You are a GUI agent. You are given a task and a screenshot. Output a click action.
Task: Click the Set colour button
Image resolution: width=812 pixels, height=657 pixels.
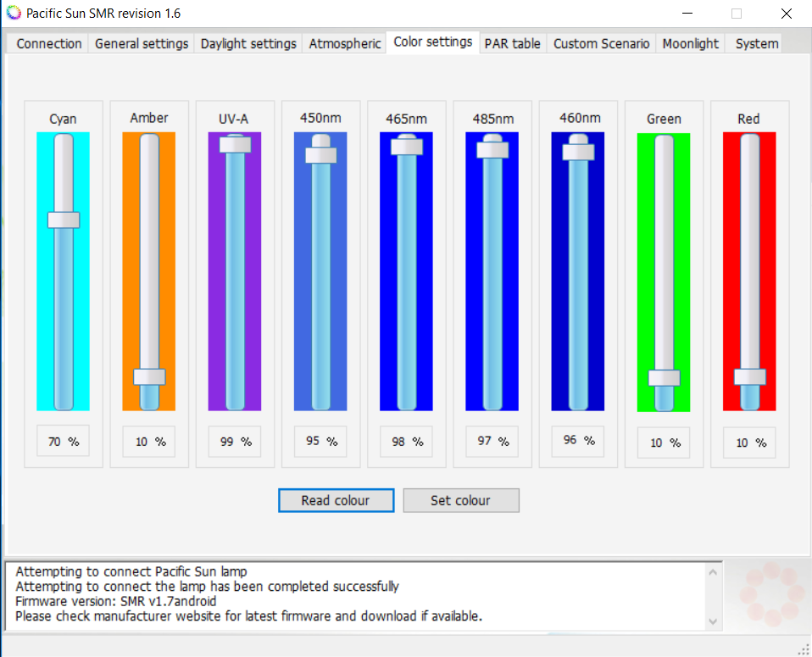(x=461, y=500)
